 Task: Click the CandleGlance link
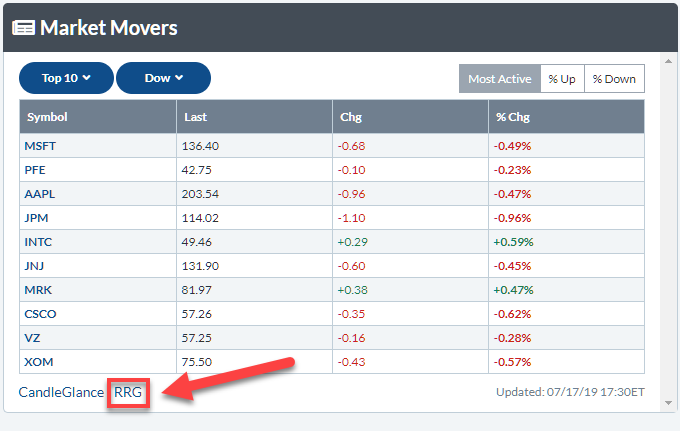click(x=61, y=392)
